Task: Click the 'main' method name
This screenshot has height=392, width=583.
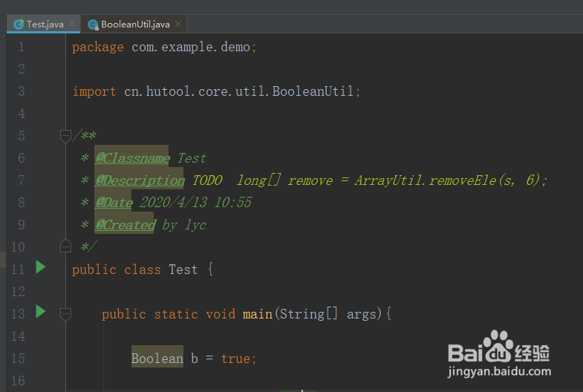Action: (x=257, y=314)
